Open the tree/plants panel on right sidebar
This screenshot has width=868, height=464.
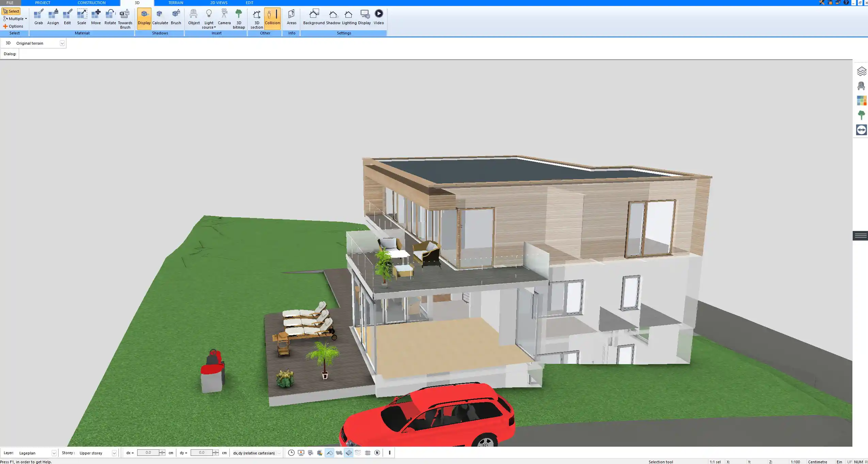coord(862,114)
